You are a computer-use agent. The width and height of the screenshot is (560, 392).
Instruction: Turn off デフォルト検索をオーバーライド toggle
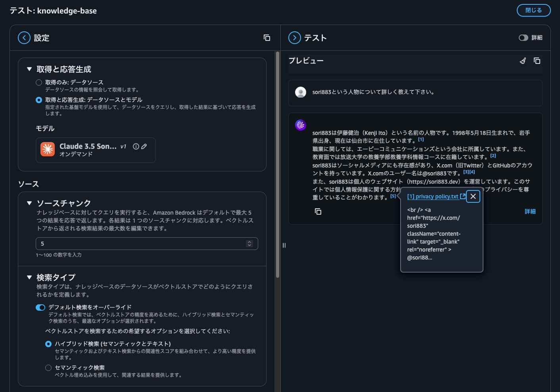pyautogui.click(x=40, y=307)
